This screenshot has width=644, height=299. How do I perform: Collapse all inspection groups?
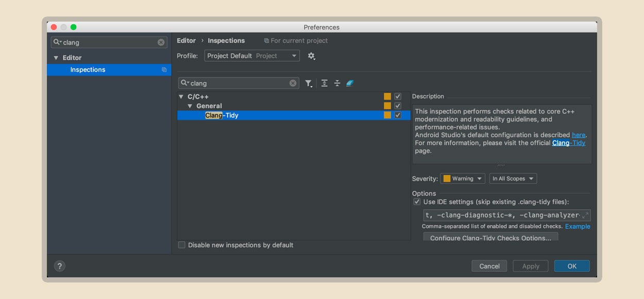[x=337, y=83]
